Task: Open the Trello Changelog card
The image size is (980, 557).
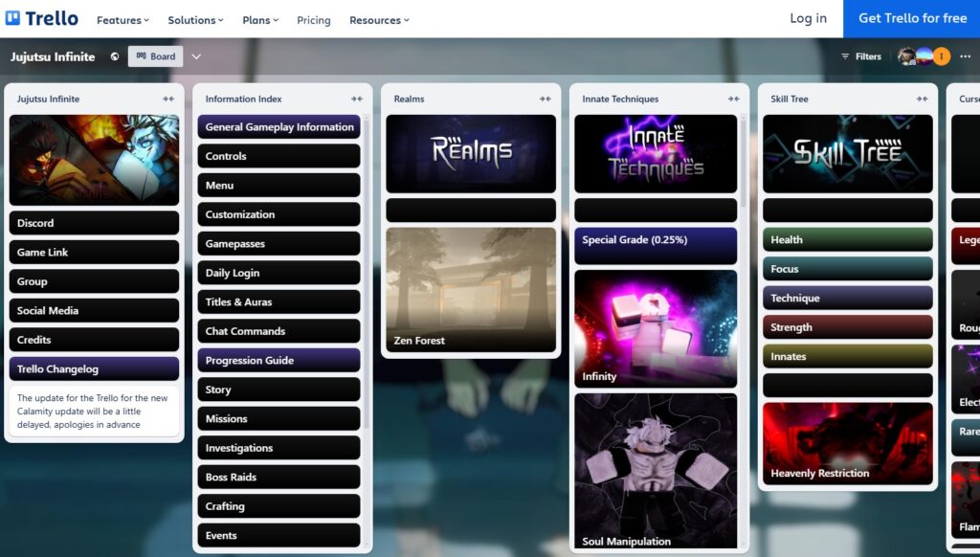Action: (95, 368)
